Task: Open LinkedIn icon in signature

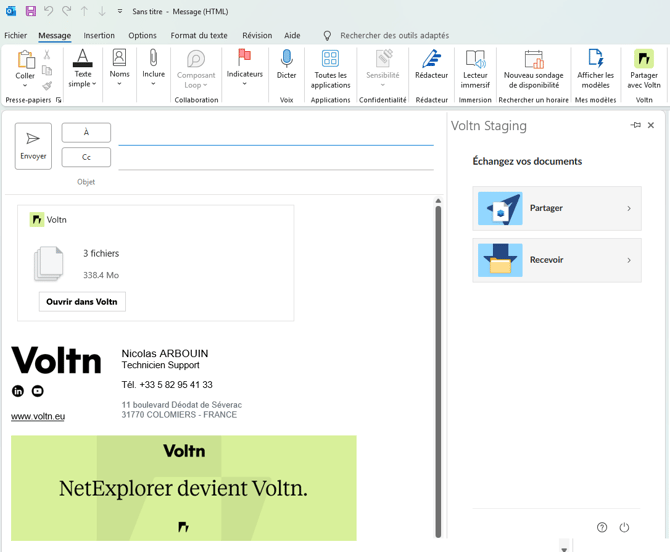Action: 18,391
